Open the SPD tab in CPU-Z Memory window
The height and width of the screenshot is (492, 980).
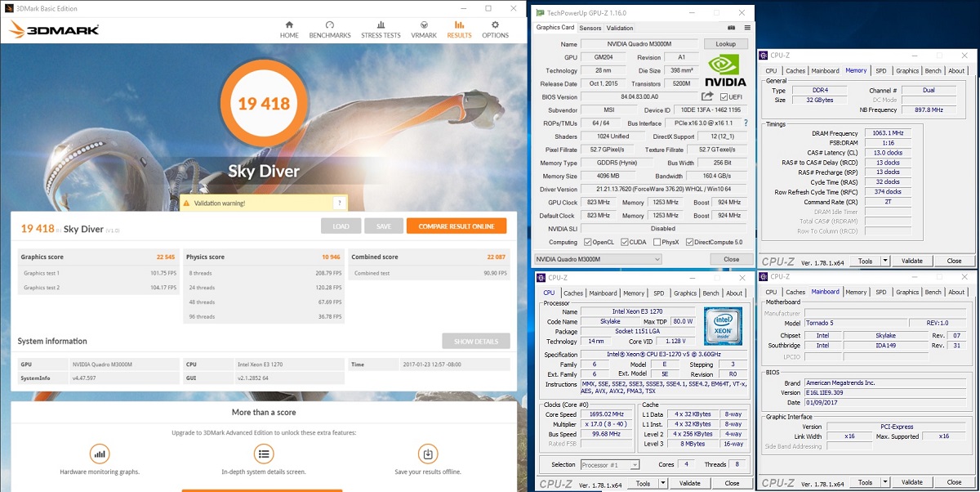[880, 71]
